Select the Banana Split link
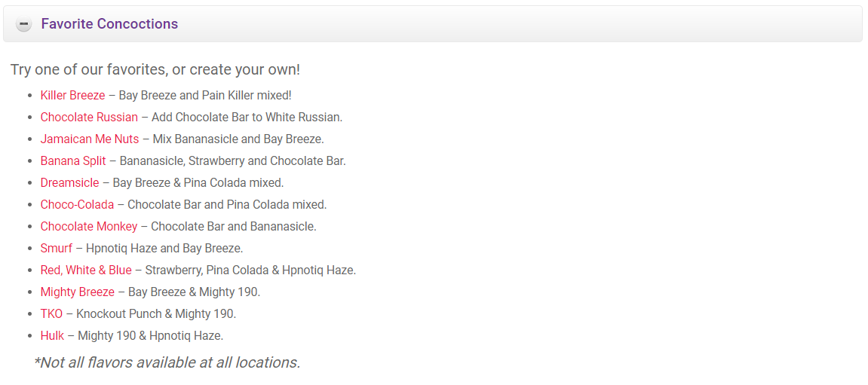 (x=73, y=161)
